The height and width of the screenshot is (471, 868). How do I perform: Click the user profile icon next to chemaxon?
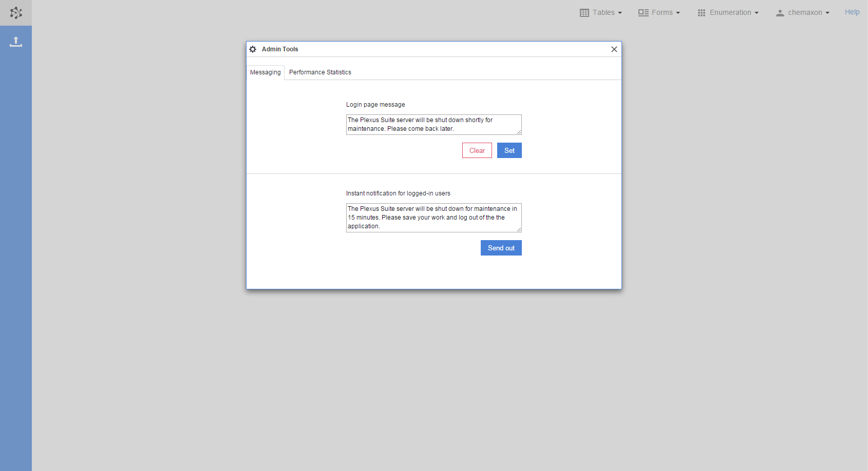click(x=780, y=12)
